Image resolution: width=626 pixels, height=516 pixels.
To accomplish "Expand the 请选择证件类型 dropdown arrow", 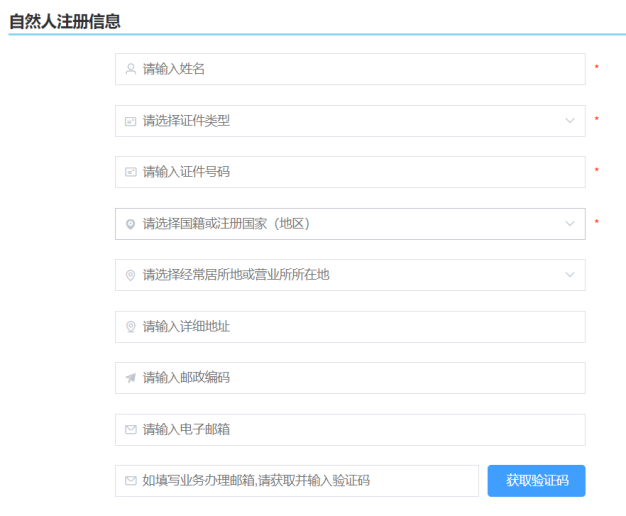I will tap(569, 121).
